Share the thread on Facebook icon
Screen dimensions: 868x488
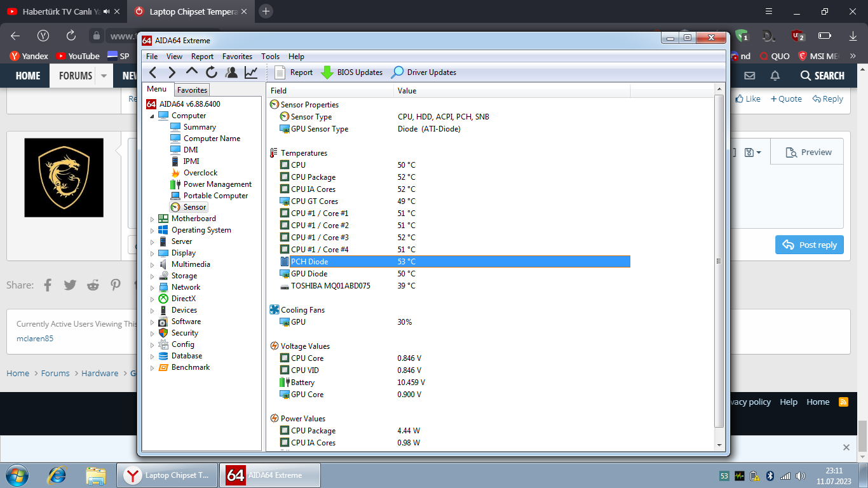pos(48,285)
